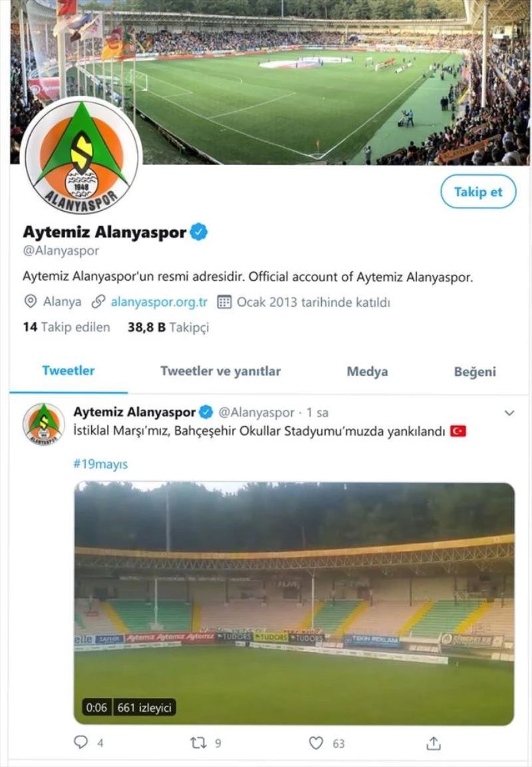Select the Beğeni tab
Screen dimensions: 532x767
[475, 372]
